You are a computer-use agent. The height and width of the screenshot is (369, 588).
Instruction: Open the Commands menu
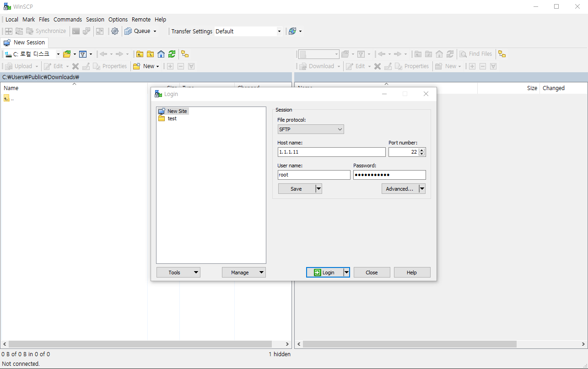[x=68, y=20]
